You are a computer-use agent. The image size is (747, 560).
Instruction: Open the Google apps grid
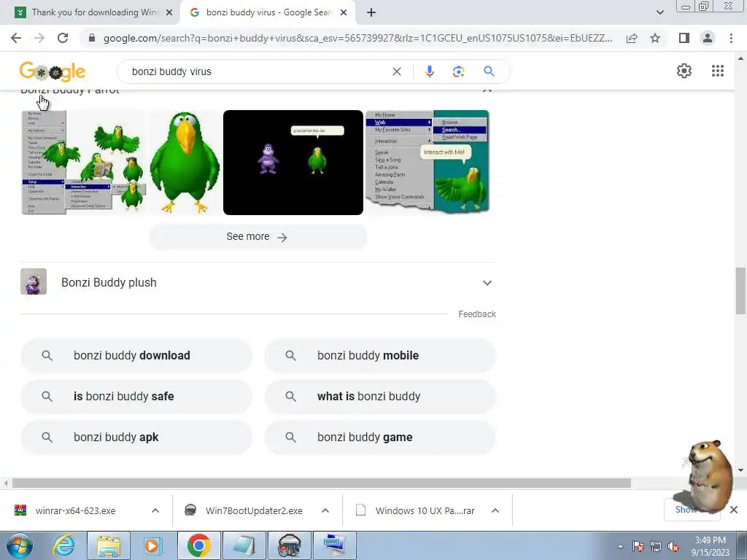(718, 71)
